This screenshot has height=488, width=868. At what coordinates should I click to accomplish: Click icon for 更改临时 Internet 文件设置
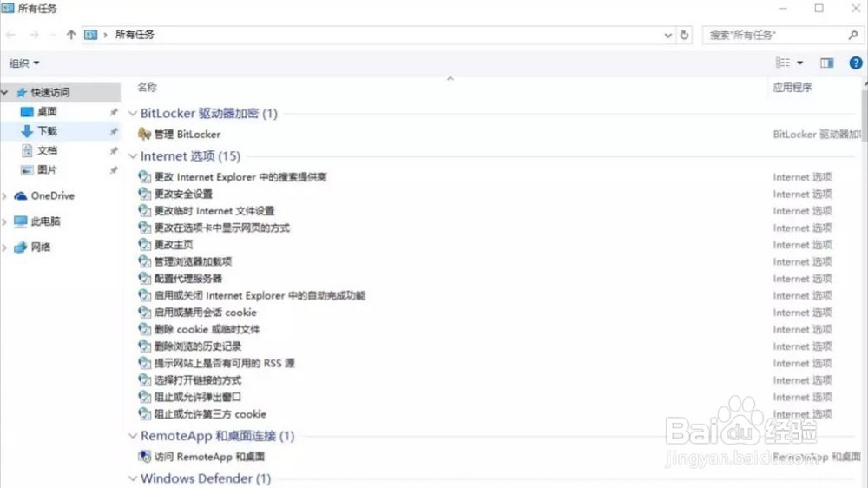[x=144, y=210]
